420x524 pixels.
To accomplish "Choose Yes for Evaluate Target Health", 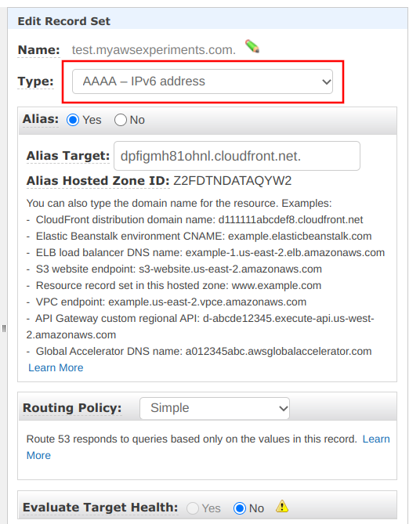I will pyautogui.click(x=193, y=508).
